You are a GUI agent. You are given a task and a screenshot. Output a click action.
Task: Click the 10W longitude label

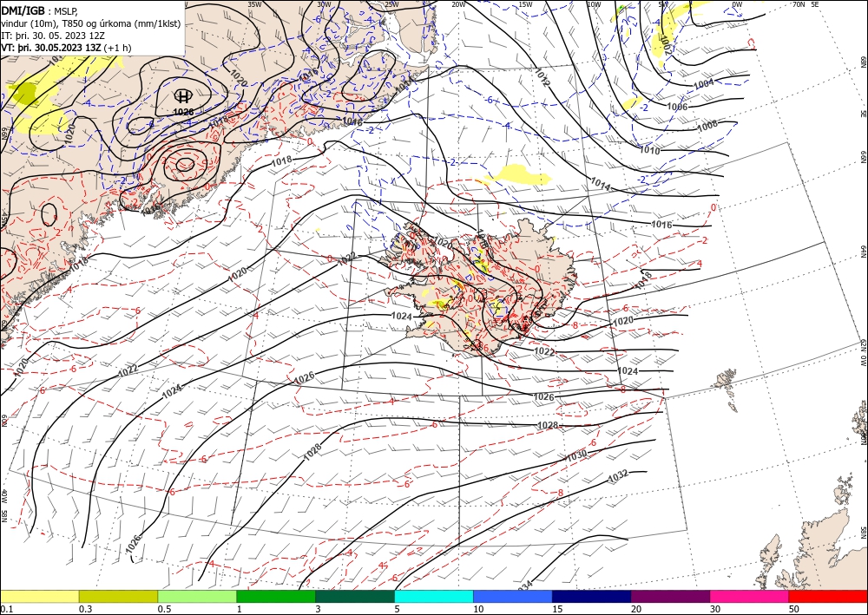[594, 4]
